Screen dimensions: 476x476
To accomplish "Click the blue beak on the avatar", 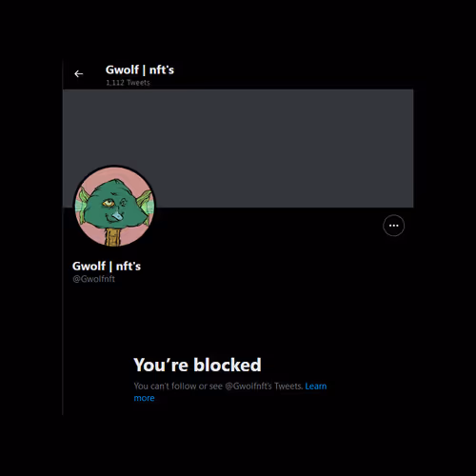I will click(x=117, y=216).
